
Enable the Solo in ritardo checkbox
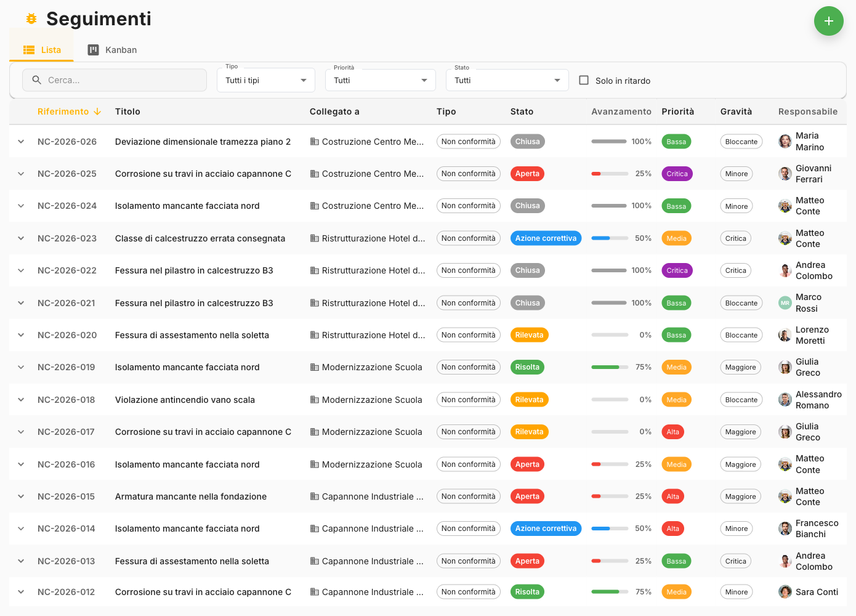click(584, 80)
